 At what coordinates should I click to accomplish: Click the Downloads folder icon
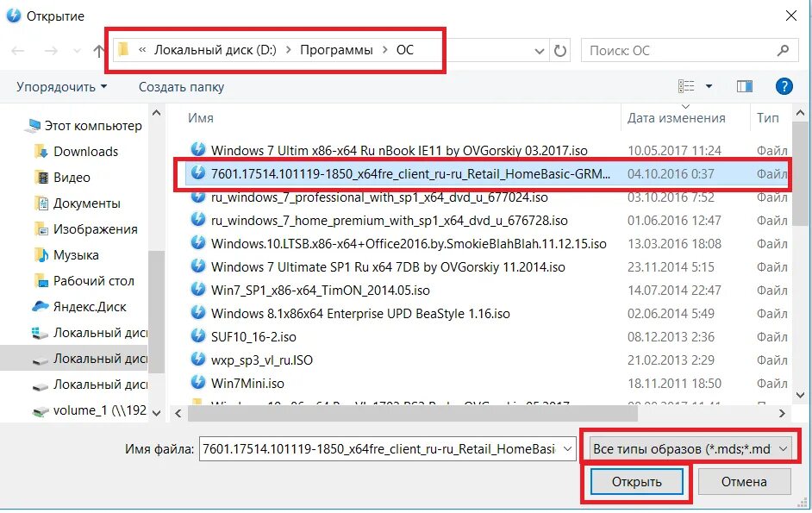click(x=41, y=151)
